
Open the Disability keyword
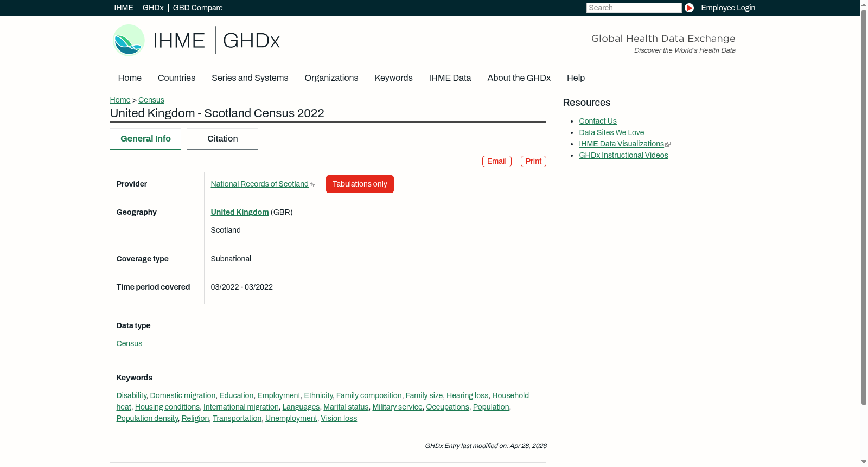131,395
